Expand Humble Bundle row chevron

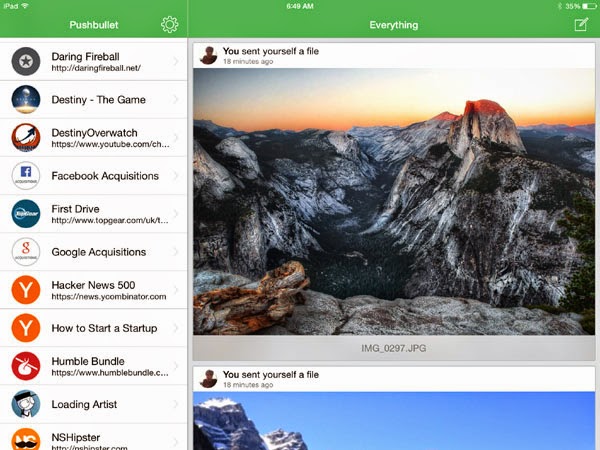pos(176,366)
